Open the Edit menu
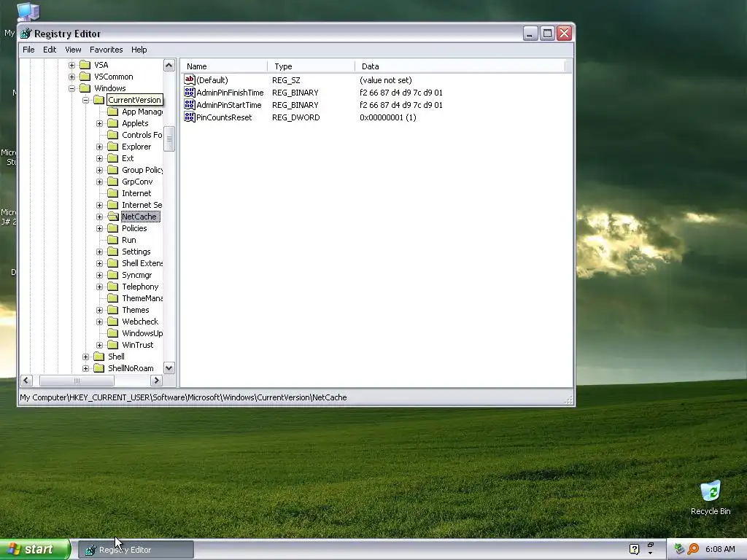Image resolution: width=747 pixels, height=560 pixels. click(x=50, y=50)
